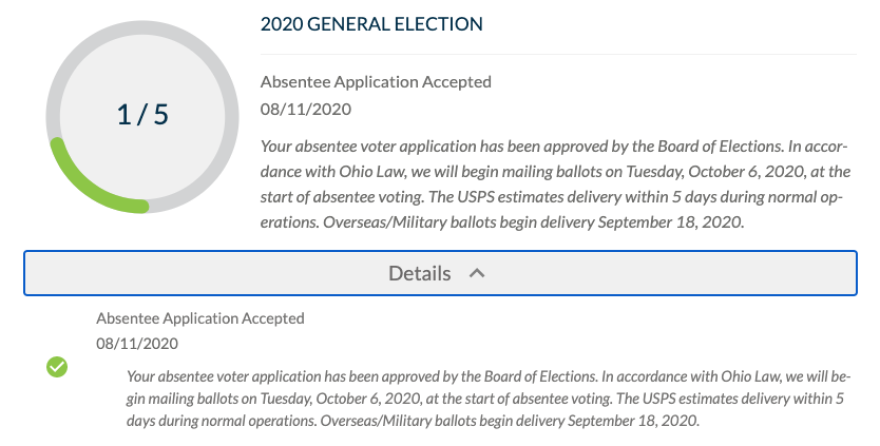880x446 pixels.
Task: Select "Absentee Application Accepted" in the expanded details
Action: 200,319
